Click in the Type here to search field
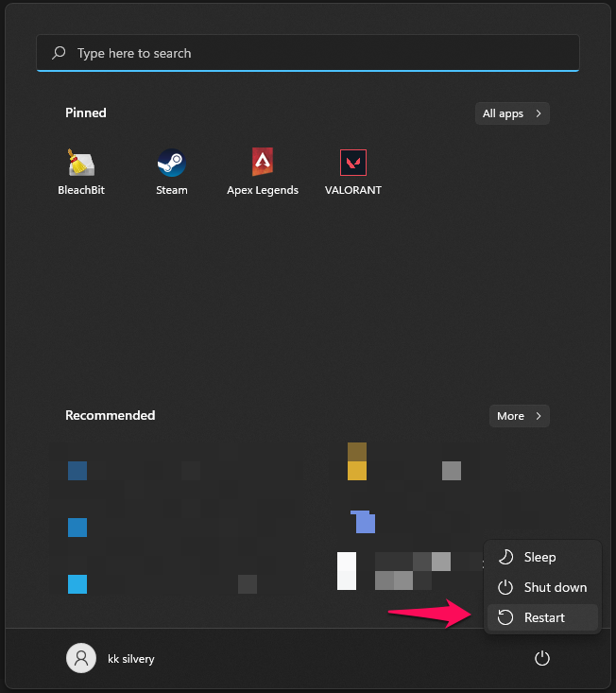 (x=308, y=53)
